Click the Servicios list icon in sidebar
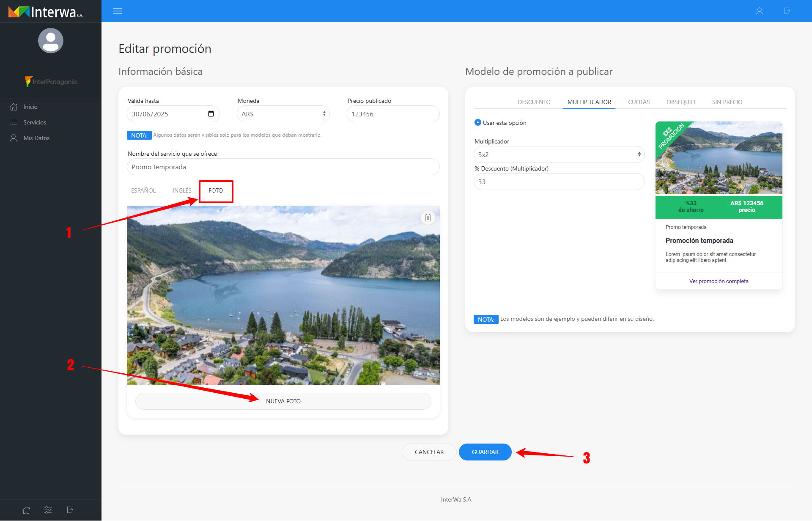812x521 pixels. click(14, 122)
